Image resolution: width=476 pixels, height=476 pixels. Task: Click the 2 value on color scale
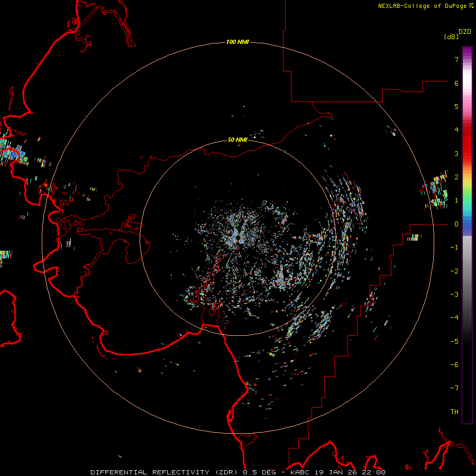point(456,177)
